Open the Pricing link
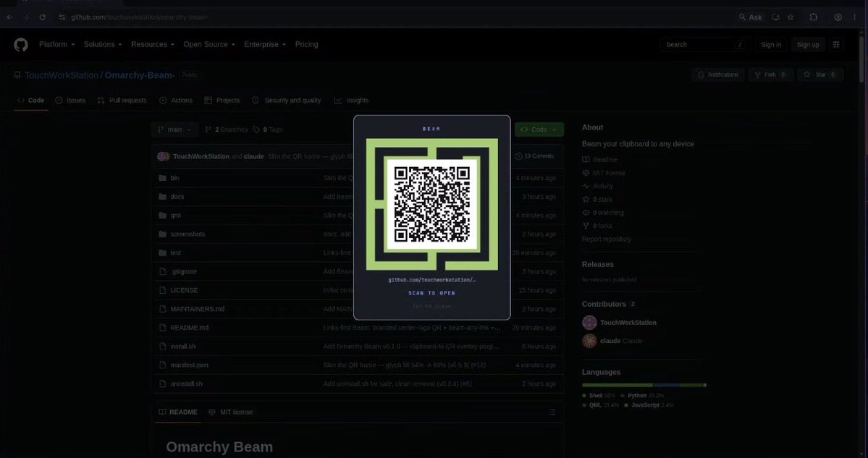Viewport: 868px width, 458px height. (x=307, y=45)
